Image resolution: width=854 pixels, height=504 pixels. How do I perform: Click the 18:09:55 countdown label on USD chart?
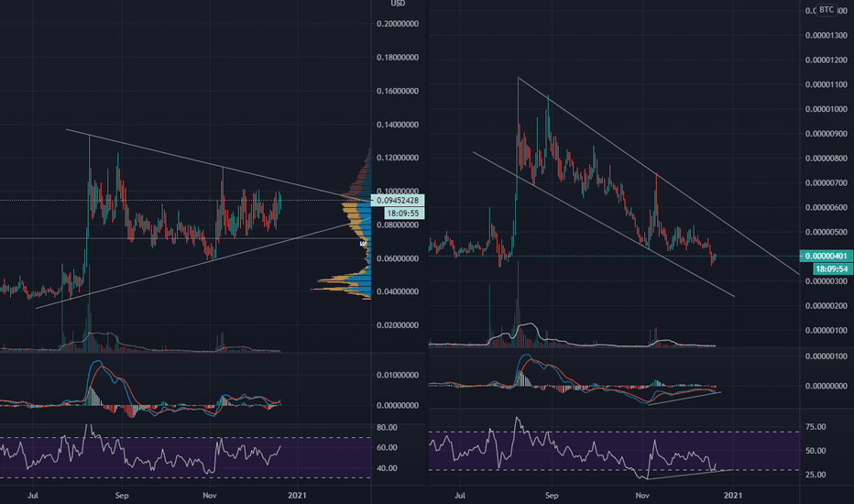403,213
